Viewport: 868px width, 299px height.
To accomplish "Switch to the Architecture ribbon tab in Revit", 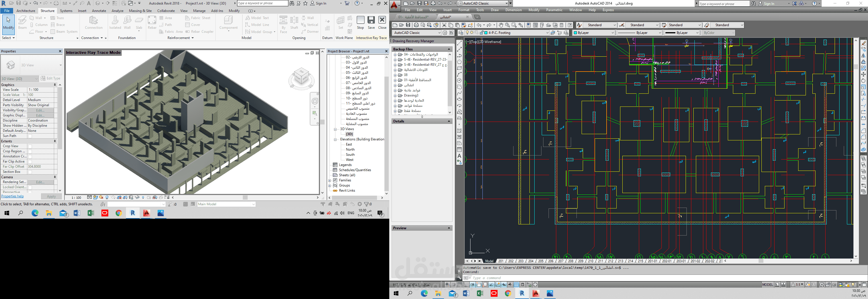I will tap(26, 11).
